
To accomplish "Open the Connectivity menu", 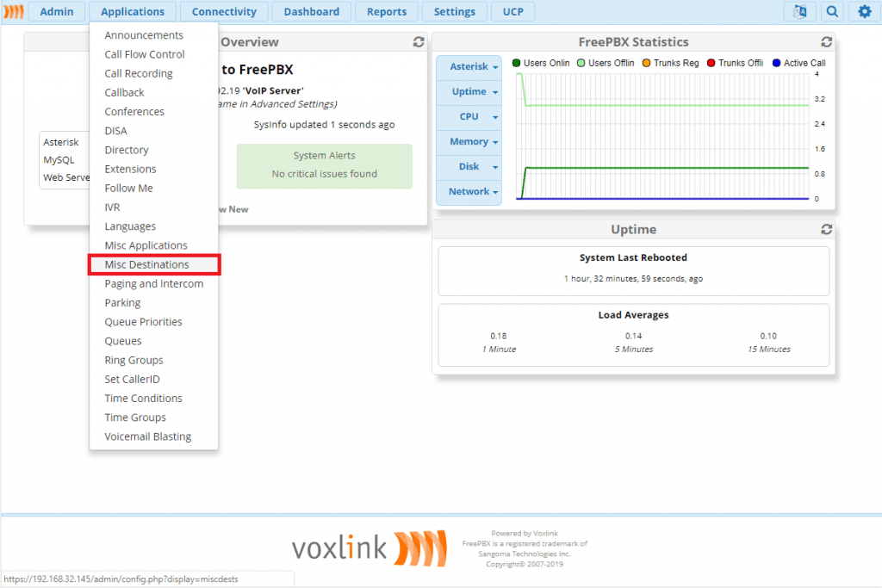I will [x=224, y=11].
